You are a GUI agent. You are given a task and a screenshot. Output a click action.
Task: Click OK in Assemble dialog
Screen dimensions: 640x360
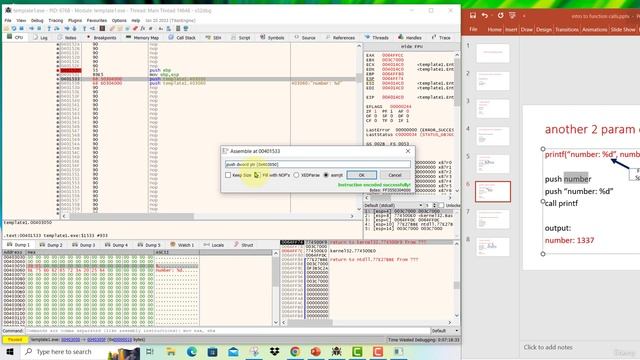pyautogui.click(x=362, y=175)
